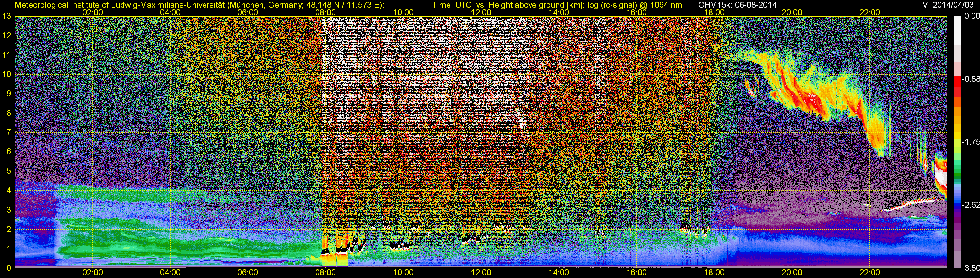Click the 'Time [UTC] vs. Height above ground' title
This screenshot has width=980, height=278.
[x=557, y=5]
